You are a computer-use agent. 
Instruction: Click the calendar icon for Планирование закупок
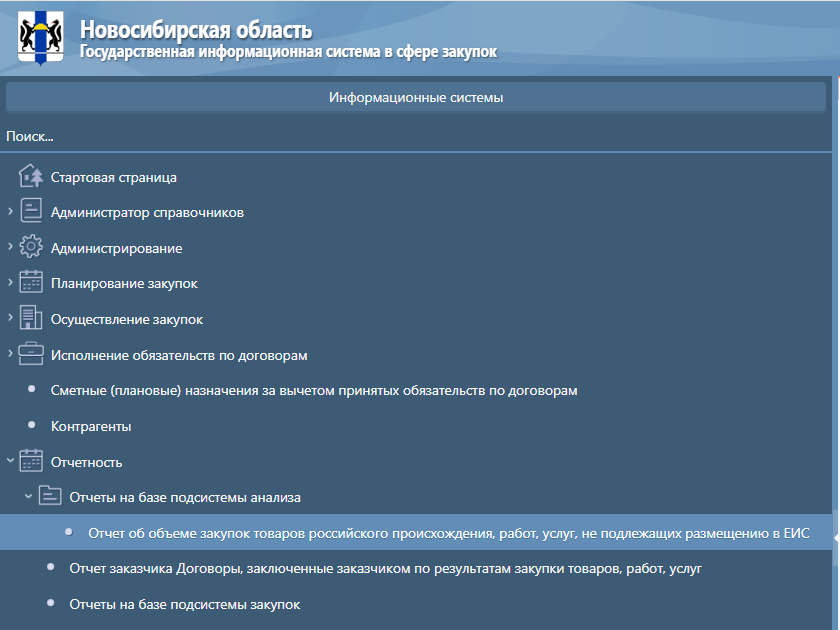tap(32, 283)
